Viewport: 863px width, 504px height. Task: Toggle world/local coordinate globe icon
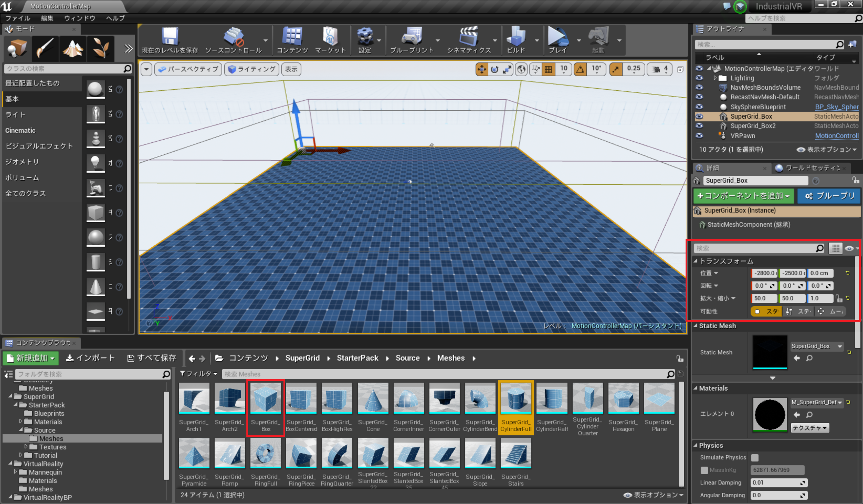tap(521, 69)
